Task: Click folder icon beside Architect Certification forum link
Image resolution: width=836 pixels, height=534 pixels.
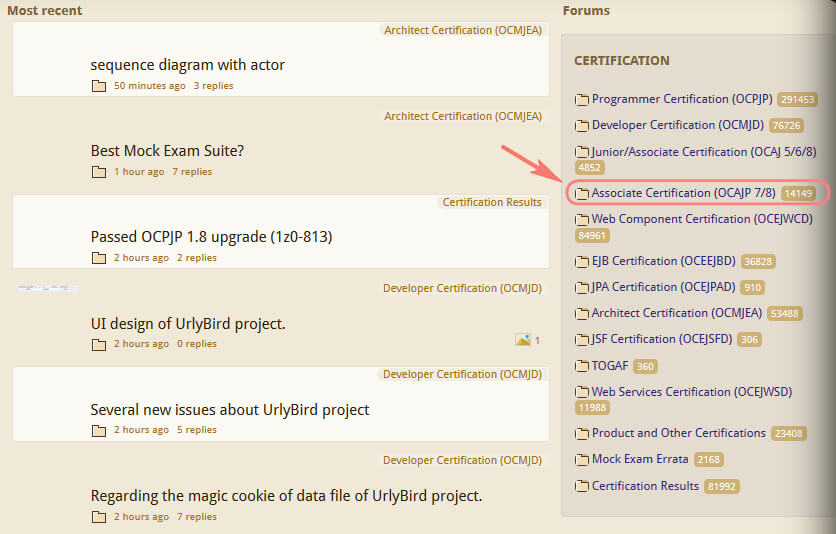Action: pos(582,314)
